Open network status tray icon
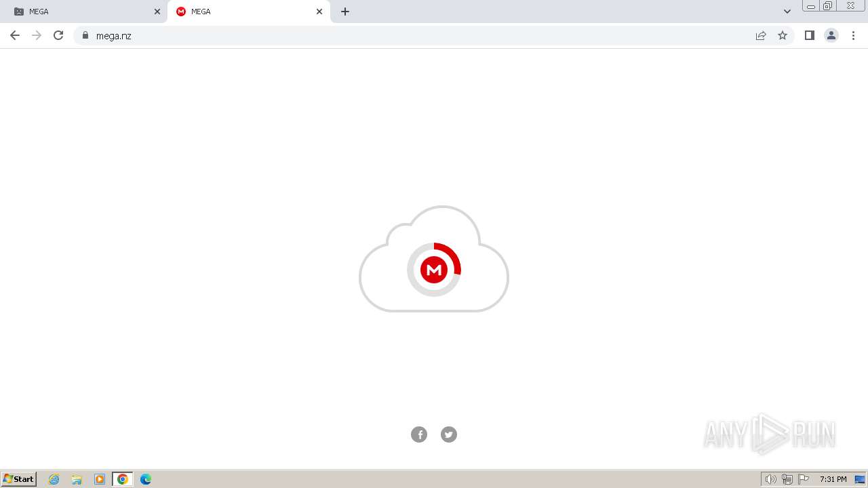868x488 pixels. [x=787, y=479]
